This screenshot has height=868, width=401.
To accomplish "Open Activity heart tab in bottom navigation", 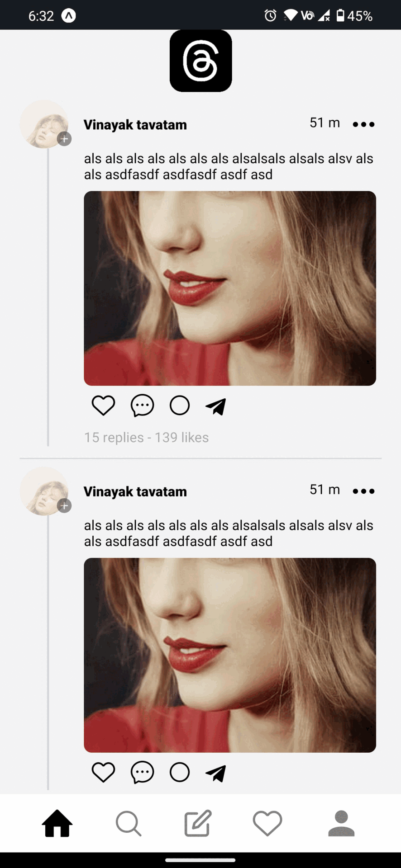I will [267, 823].
